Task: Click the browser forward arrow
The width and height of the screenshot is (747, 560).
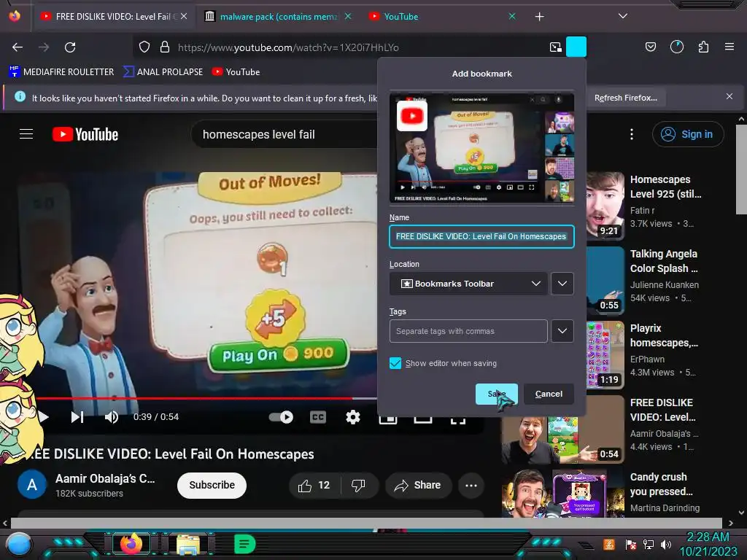Action: [44, 47]
